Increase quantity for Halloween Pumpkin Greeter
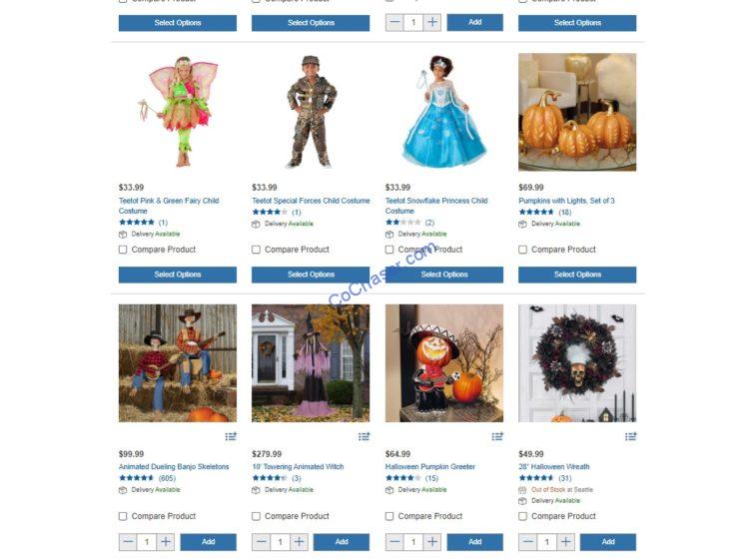The height and width of the screenshot is (560, 749). pyautogui.click(x=431, y=542)
